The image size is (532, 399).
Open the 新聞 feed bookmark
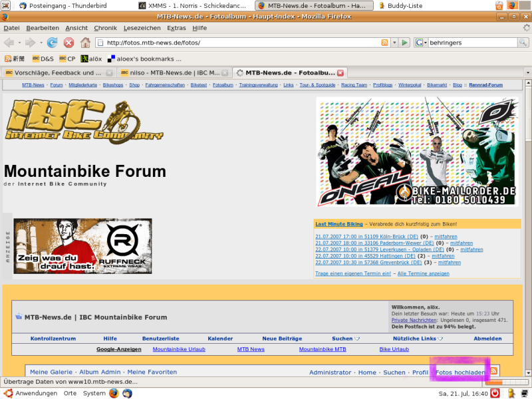(14, 59)
